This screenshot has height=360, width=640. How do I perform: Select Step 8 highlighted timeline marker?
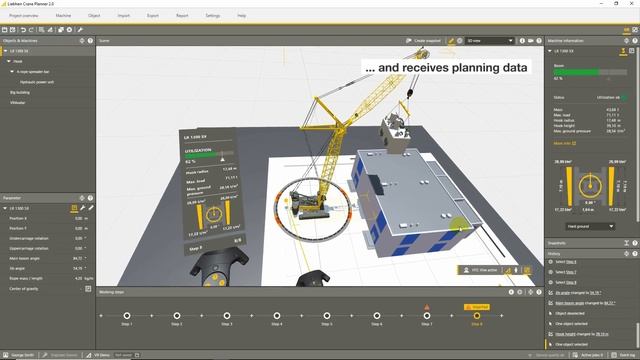click(x=477, y=316)
